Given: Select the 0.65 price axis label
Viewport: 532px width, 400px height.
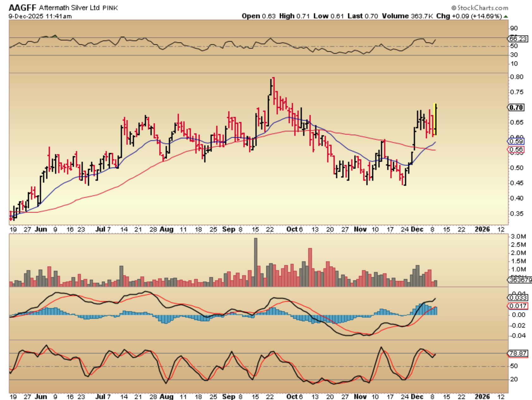Looking at the screenshot, I should (x=517, y=123).
